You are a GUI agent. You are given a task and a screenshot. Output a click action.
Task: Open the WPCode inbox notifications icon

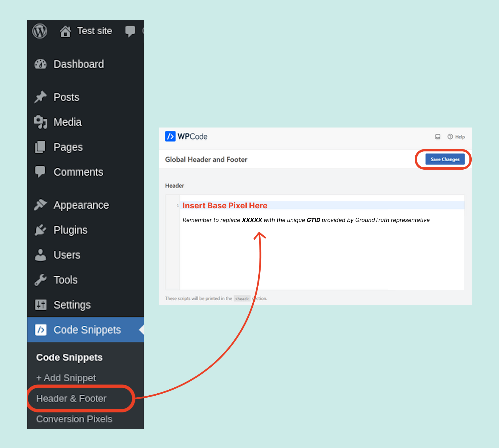pyautogui.click(x=438, y=137)
